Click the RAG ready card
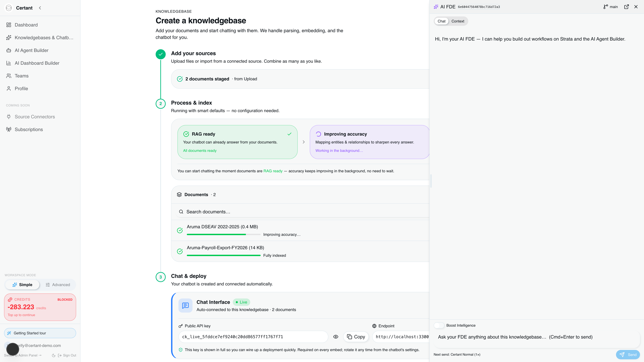 [x=237, y=142]
